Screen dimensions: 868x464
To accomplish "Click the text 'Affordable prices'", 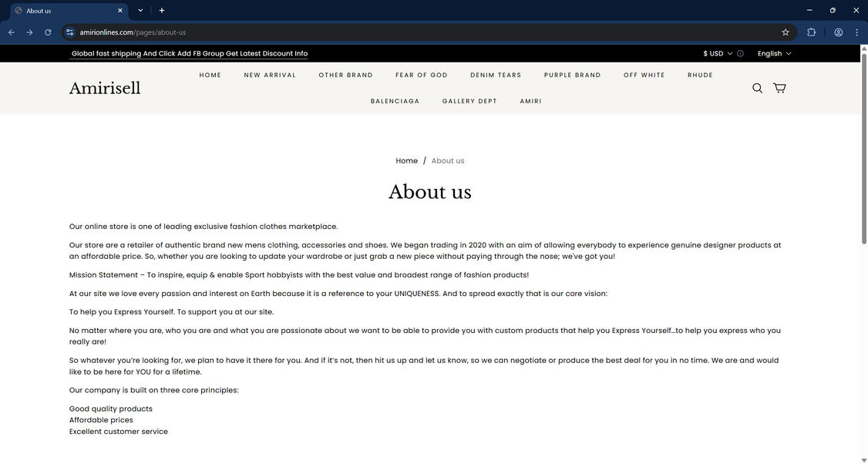I will [x=101, y=420].
